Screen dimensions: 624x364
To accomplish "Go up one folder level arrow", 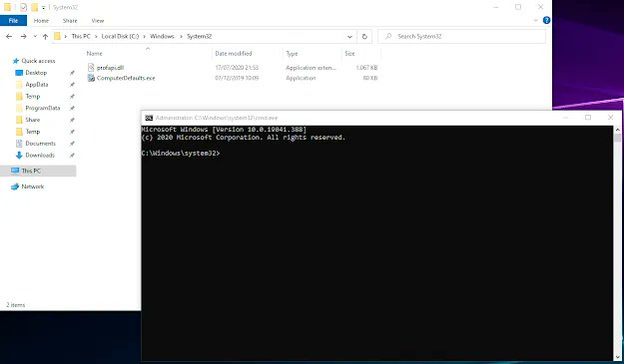I will 45,37.
